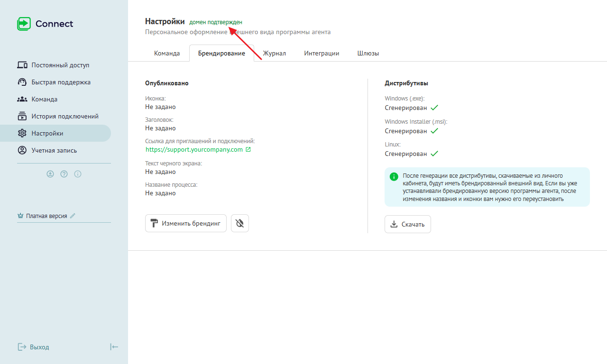
Task: Open Постоянный доступ section
Action: 60,65
